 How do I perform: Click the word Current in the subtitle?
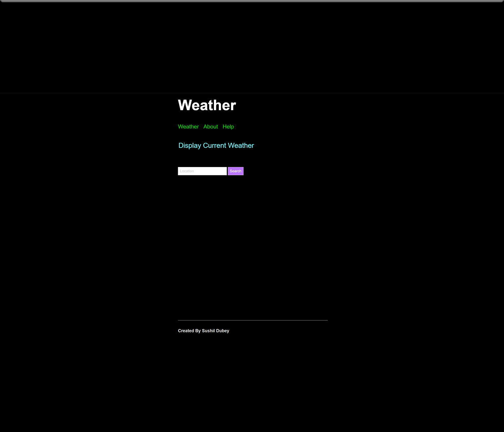click(x=215, y=145)
